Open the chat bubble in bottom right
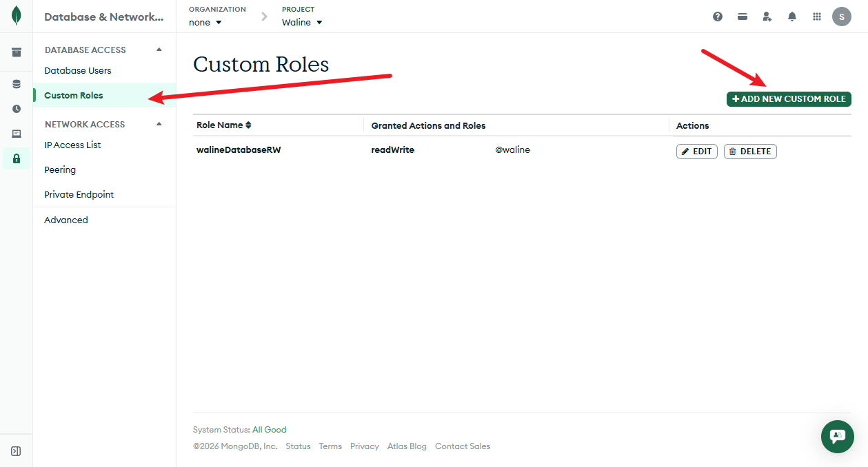Screen dimensions: 868x467 (837, 437)
